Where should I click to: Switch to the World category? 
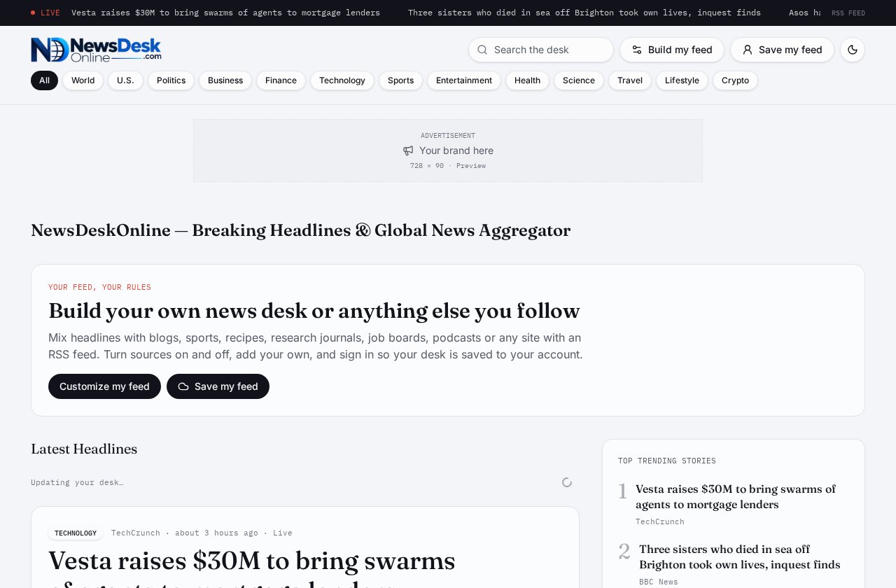click(83, 80)
